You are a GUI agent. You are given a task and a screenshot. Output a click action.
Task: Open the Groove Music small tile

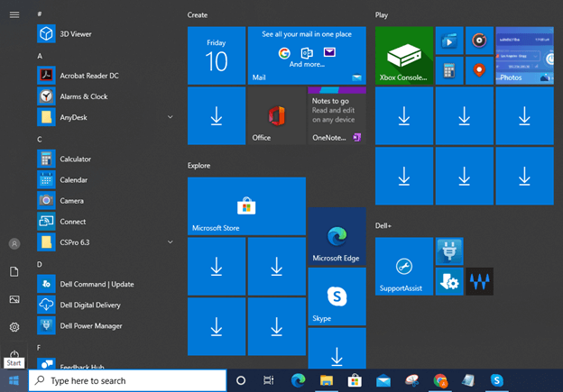pyautogui.click(x=479, y=41)
